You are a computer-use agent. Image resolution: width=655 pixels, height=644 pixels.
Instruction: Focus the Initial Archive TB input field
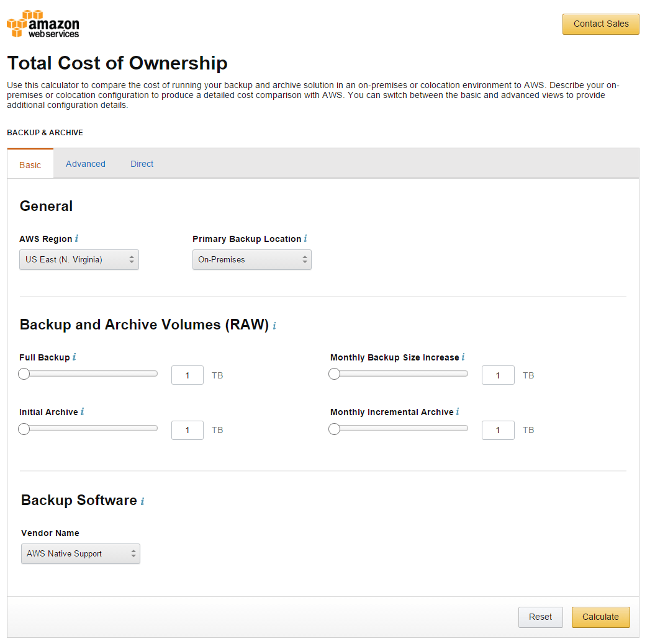click(187, 430)
